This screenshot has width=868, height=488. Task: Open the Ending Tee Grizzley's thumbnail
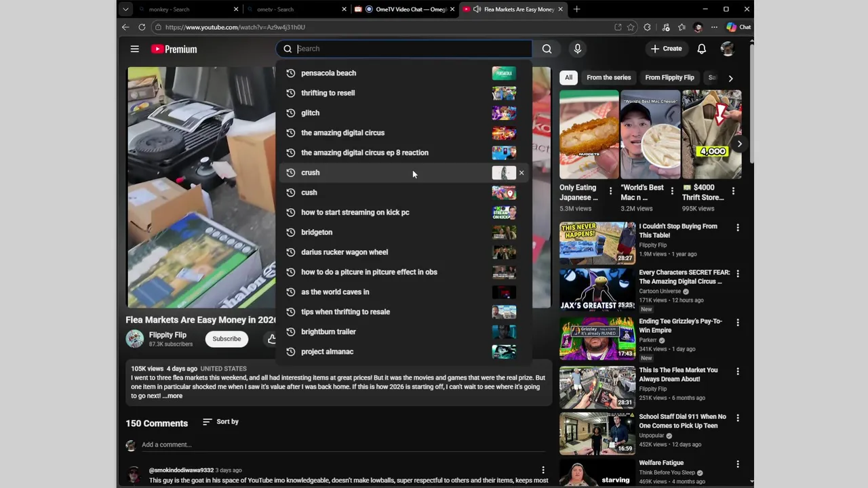coord(597,338)
